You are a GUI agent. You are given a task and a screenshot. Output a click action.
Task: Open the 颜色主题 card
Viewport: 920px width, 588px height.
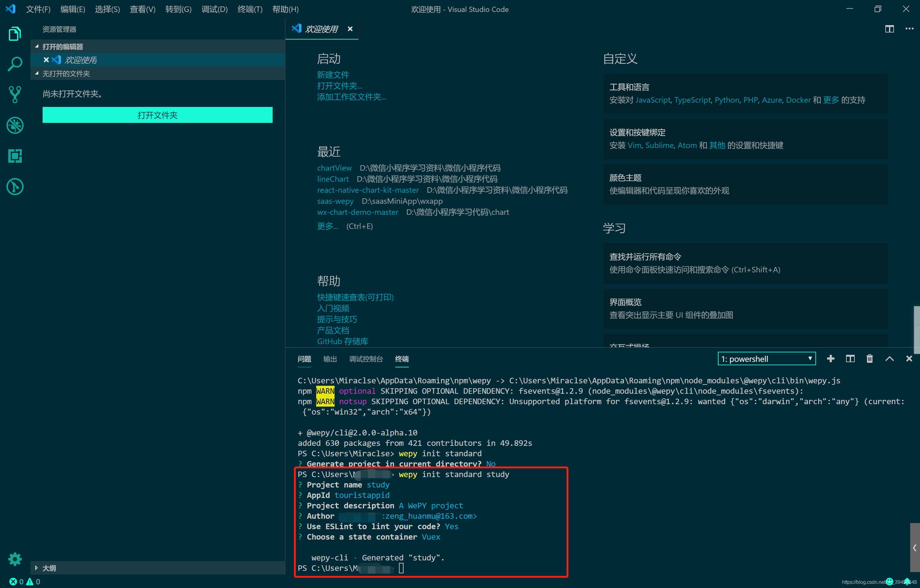[746, 184]
